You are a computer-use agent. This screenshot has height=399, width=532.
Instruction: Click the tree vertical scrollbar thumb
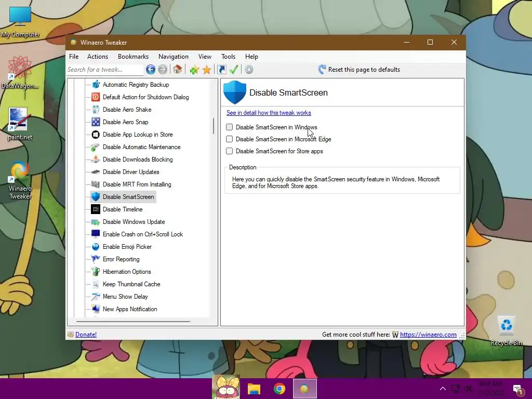tap(214, 126)
